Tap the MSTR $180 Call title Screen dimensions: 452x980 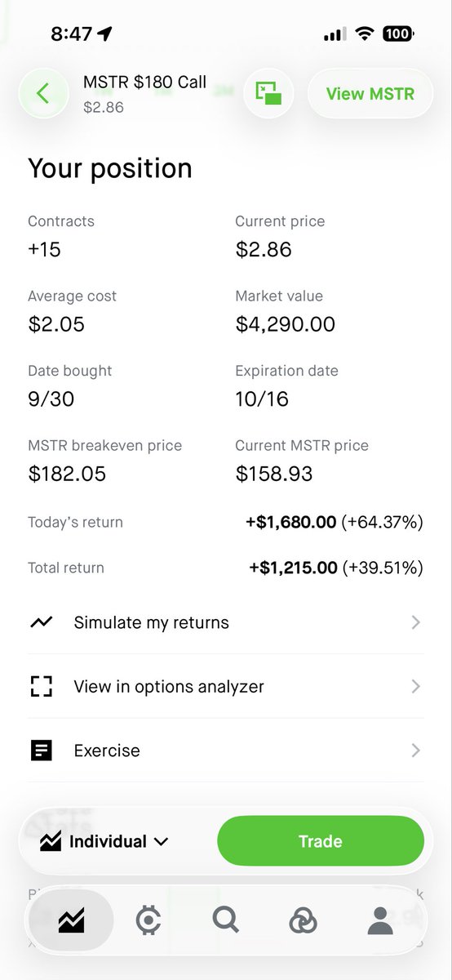pyautogui.click(x=144, y=82)
